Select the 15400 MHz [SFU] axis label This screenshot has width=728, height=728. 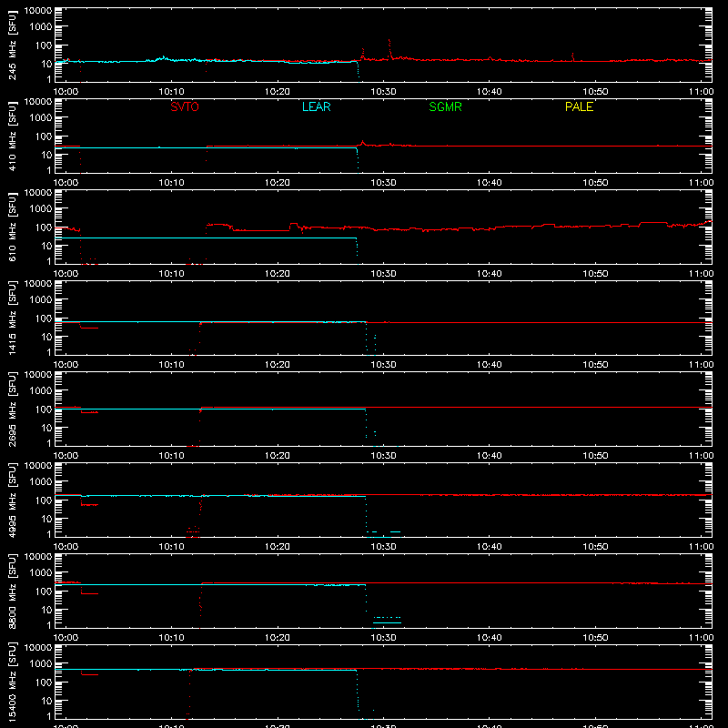point(12,682)
